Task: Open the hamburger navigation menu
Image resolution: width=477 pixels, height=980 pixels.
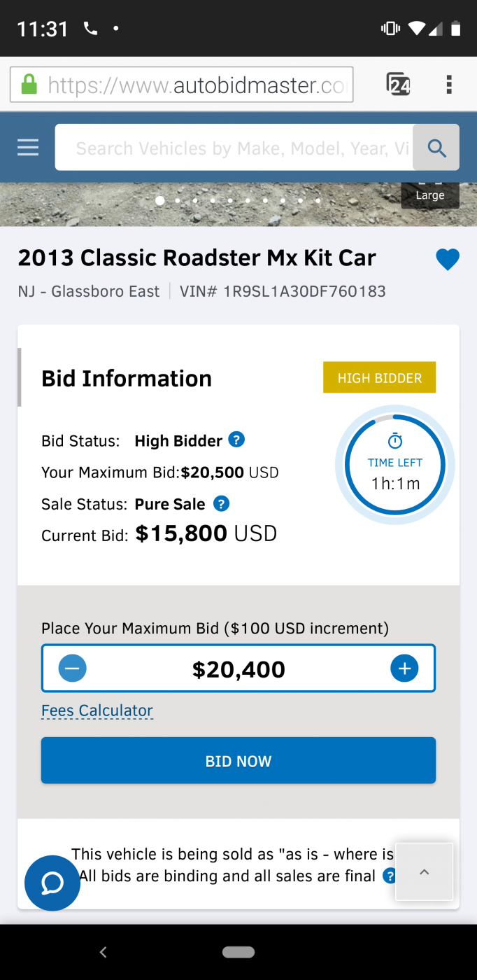Action: click(x=28, y=148)
